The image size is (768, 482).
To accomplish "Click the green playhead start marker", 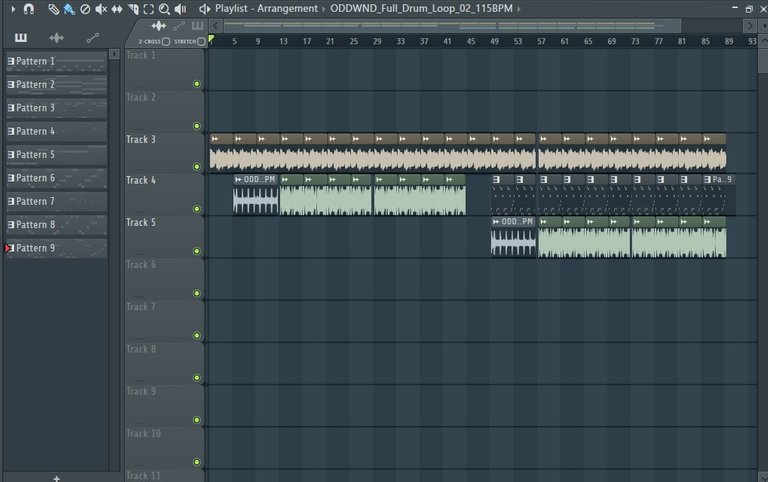I will pyautogui.click(x=211, y=39).
